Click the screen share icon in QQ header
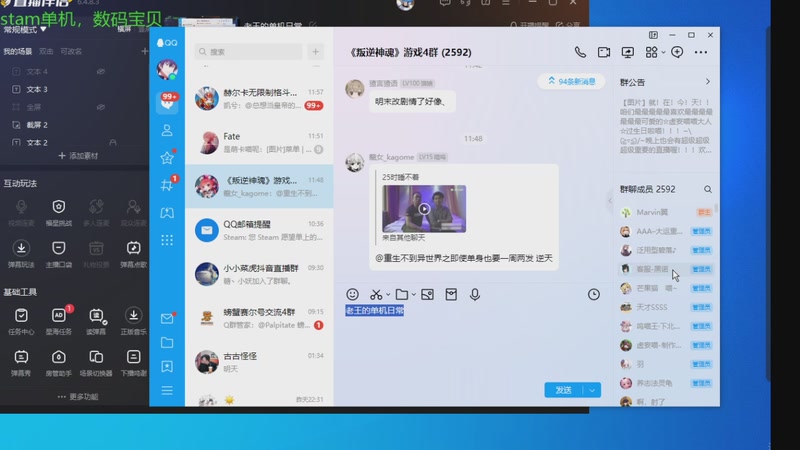 click(628, 52)
